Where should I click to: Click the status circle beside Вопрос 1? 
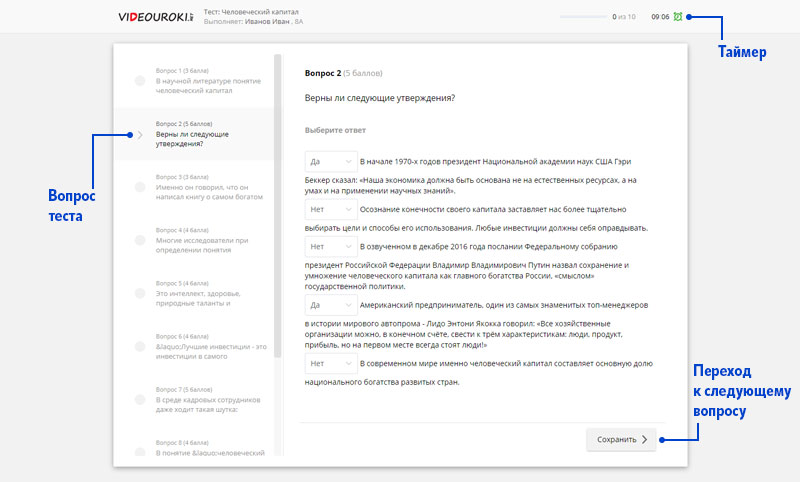tap(140, 81)
